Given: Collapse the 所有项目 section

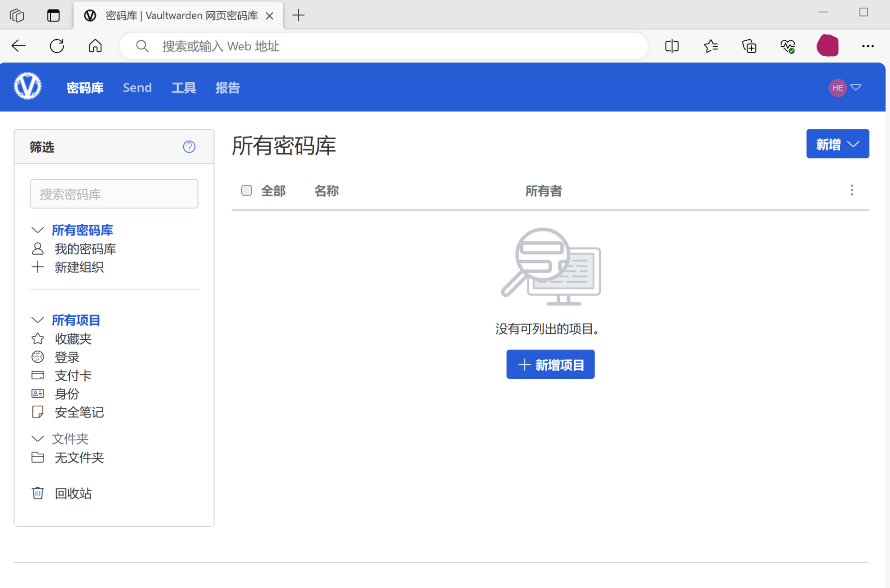Looking at the screenshot, I should click(x=38, y=320).
